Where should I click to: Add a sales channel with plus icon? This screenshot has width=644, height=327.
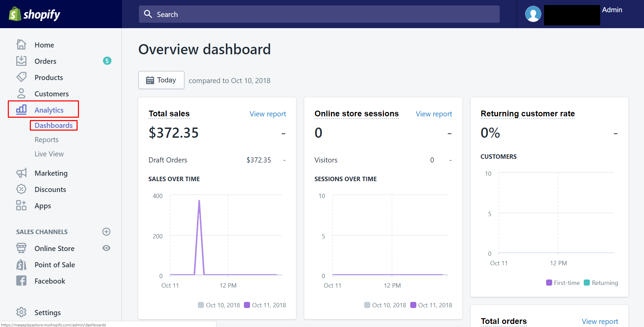(x=106, y=232)
